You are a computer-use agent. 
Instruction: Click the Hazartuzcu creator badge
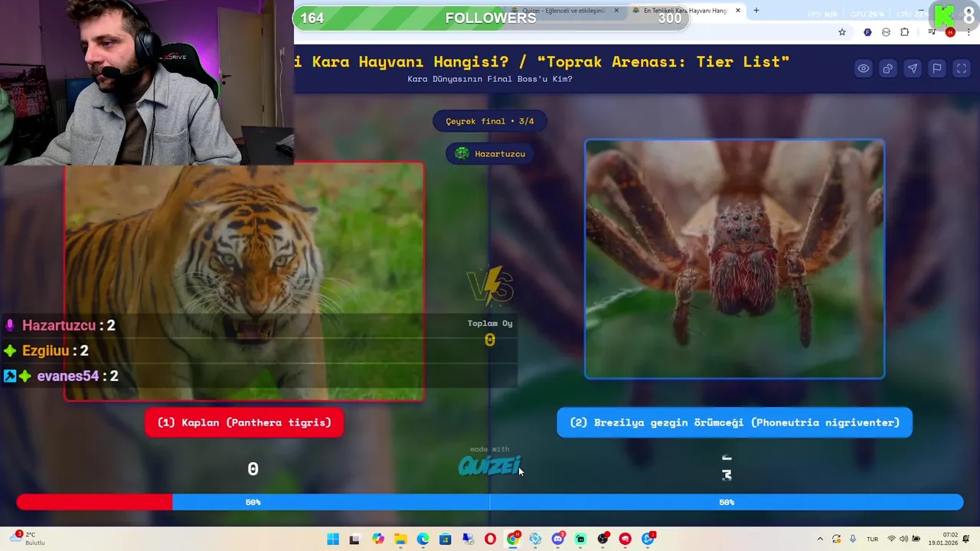(490, 154)
